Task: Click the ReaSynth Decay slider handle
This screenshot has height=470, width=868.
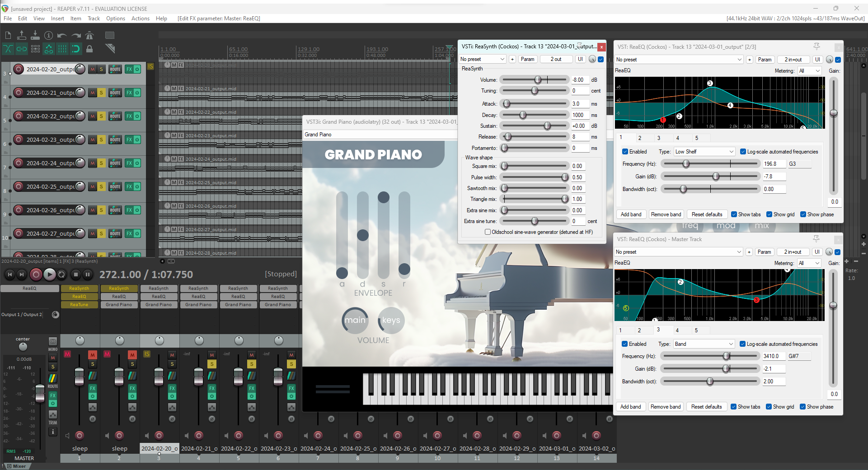Action: [x=523, y=115]
